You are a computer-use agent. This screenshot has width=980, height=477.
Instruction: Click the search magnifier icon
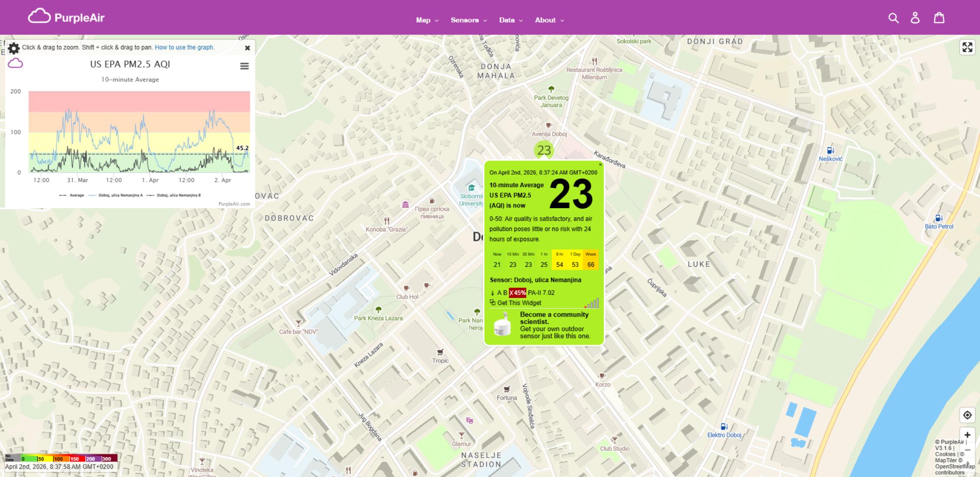coord(893,18)
